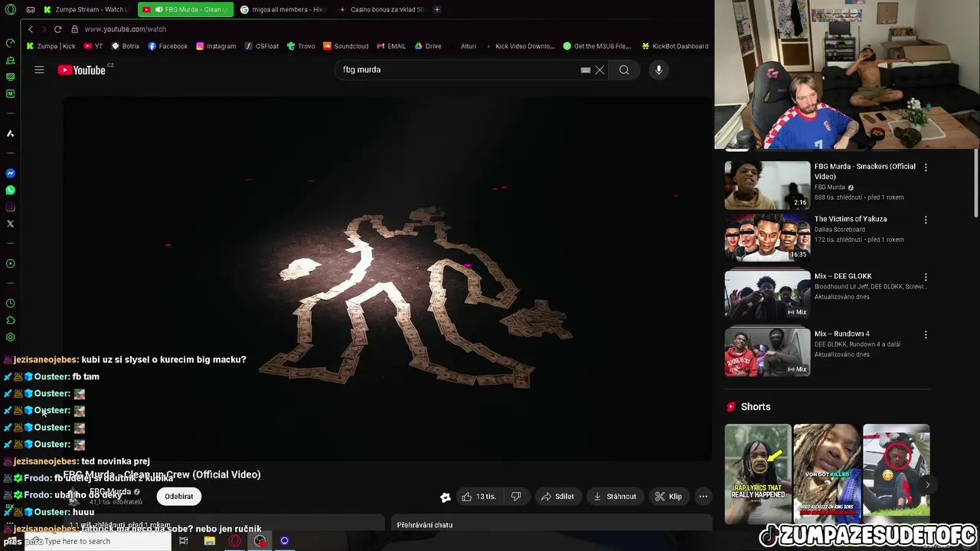Open Zumpa | Kick bookmark
980x551 pixels.
[51, 46]
